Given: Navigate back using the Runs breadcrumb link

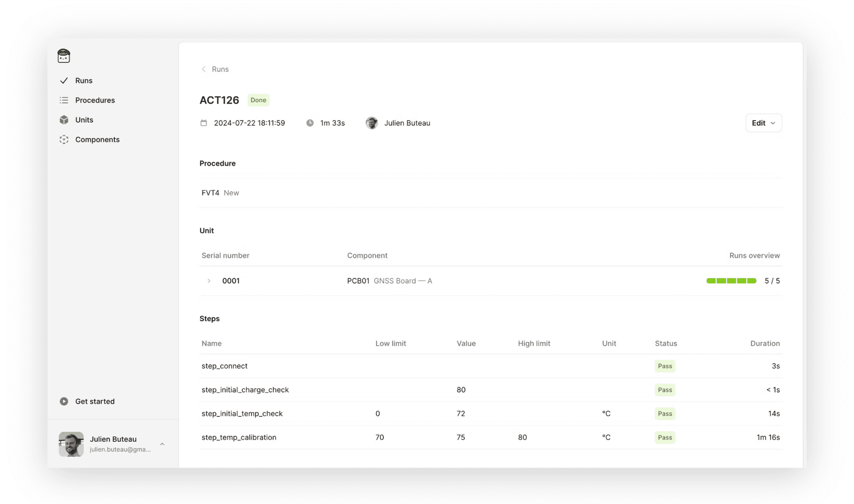Looking at the screenshot, I should pos(221,69).
